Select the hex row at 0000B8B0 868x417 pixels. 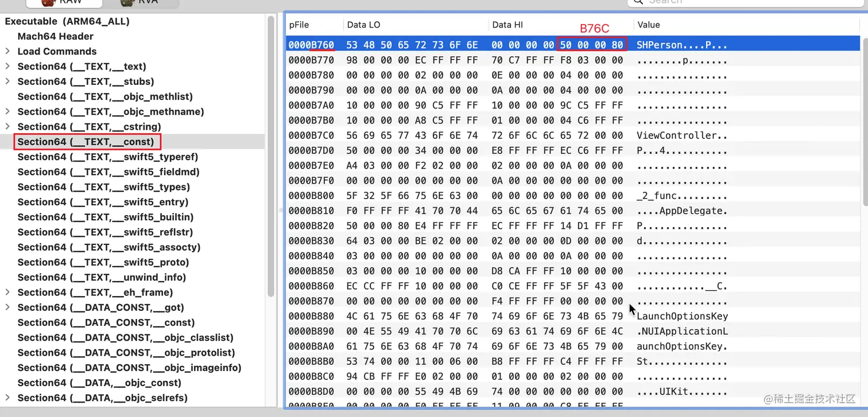coord(573,361)
